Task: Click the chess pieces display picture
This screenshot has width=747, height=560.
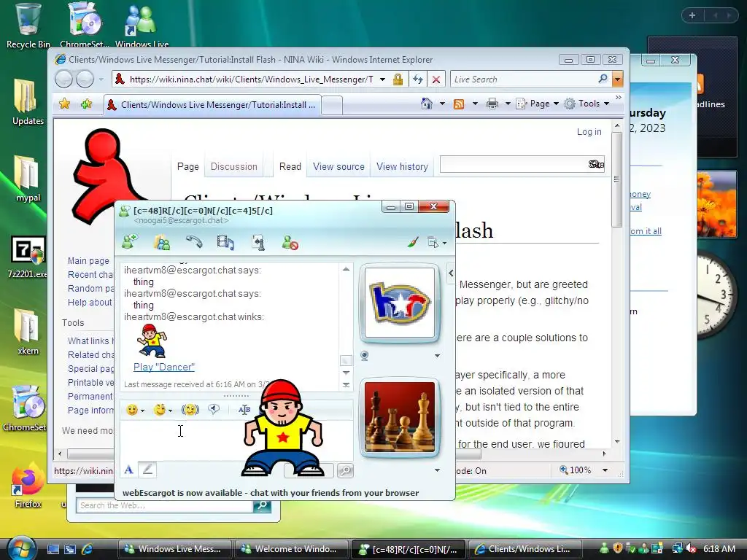Action: coord(399,417)
